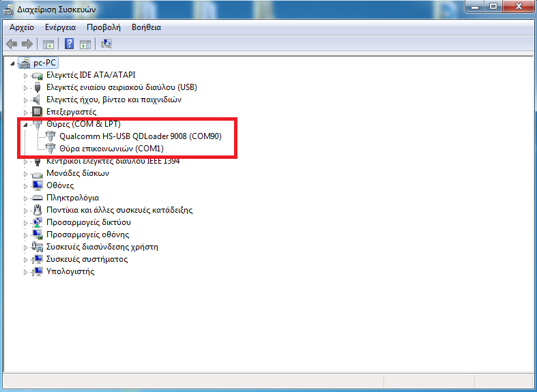The width and height of the screenshot is (537, 392).
Task: Select Μονάδες δίσκων label
Action: tap(78, 173)
